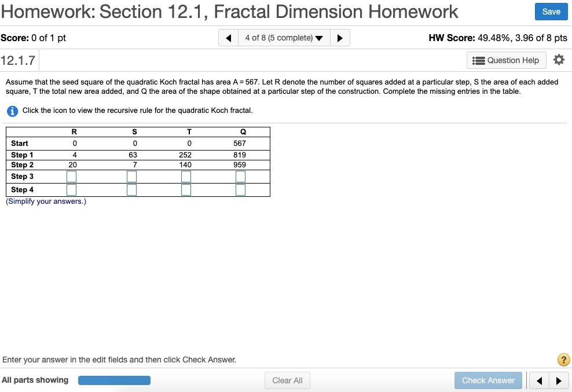Click the right navigation arrow in the bottom bar
This screenshot has height=392, width=572.
point(559,380)
